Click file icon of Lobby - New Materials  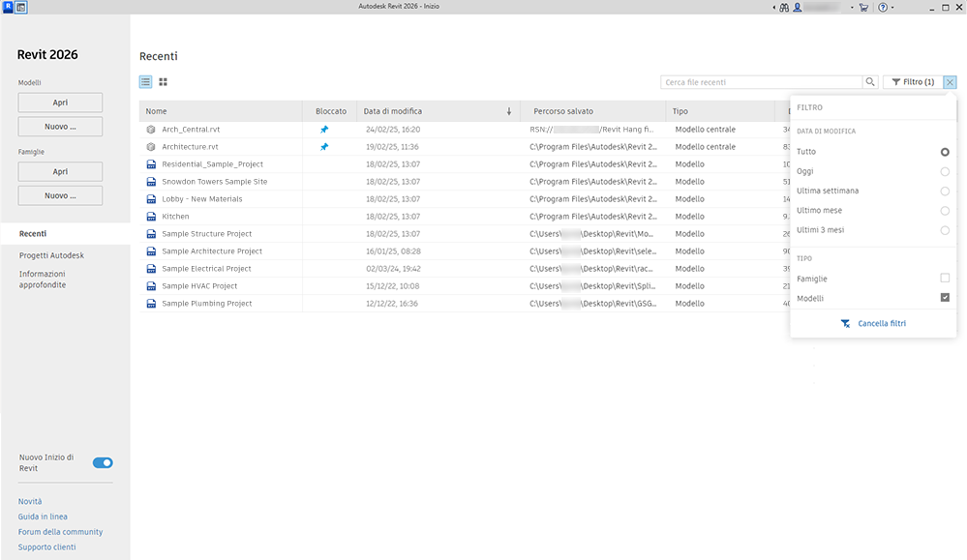(151, 199)
